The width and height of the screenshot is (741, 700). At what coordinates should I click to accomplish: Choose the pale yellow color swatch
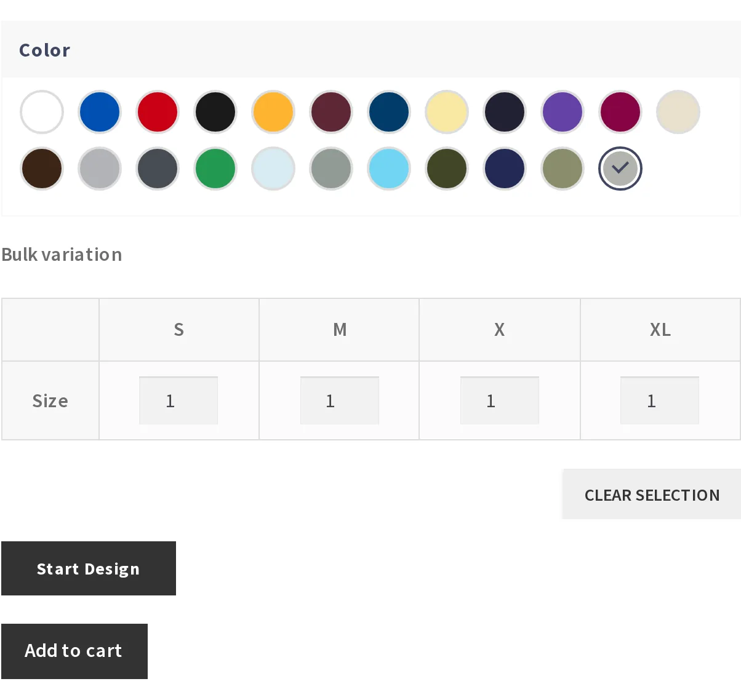click(447, 112)
